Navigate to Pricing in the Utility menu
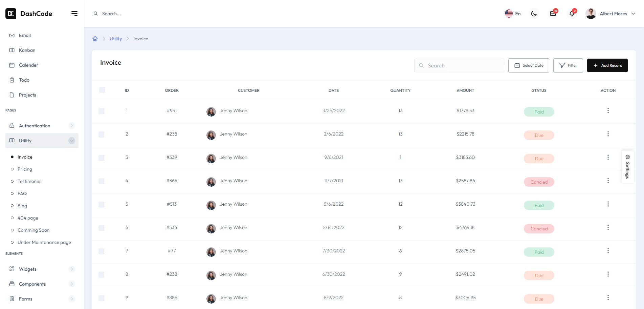 click(24, 169)
